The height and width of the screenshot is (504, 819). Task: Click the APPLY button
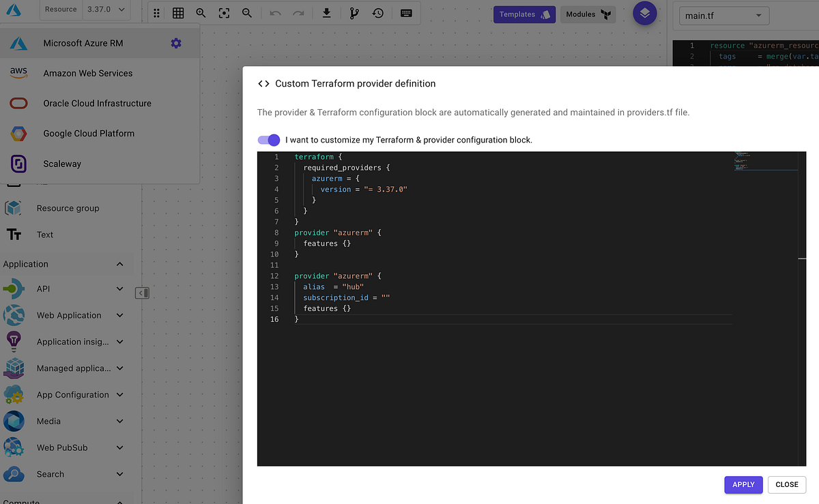(743, 484)
